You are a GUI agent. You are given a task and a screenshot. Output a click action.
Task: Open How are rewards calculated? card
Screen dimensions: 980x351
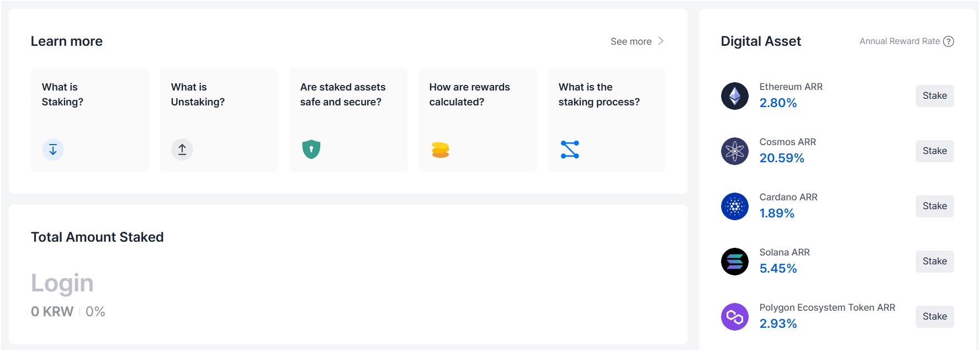[x=478, y=120]
